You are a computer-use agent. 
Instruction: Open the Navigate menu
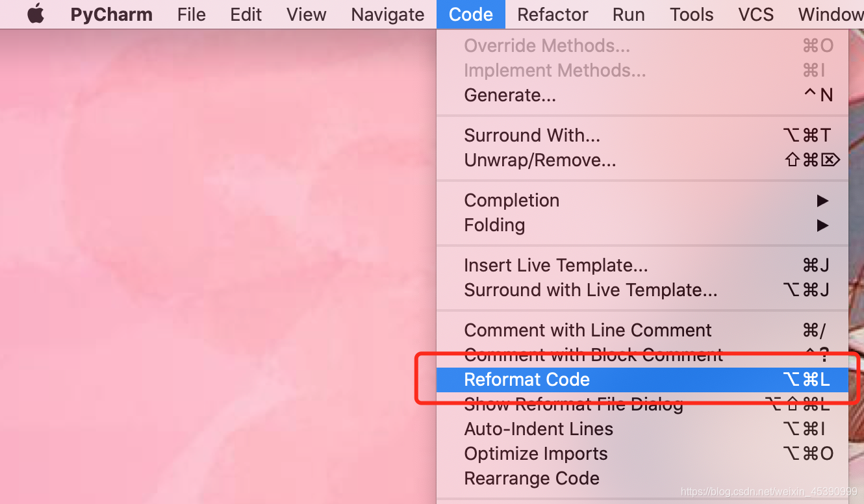[x=387, y=14]
